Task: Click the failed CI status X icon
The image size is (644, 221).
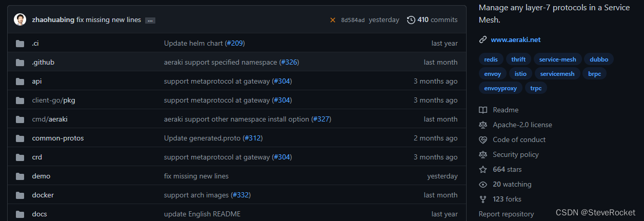Action: (333, 20)
